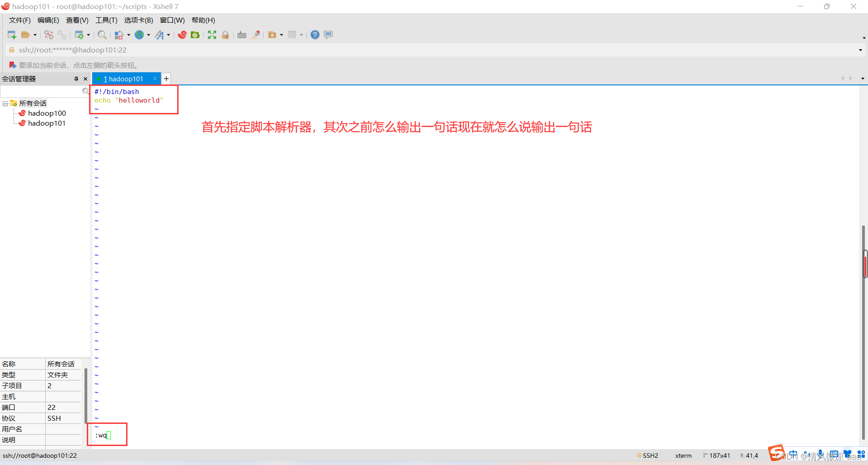Open the 文件(F) menu

pos(20,20)
